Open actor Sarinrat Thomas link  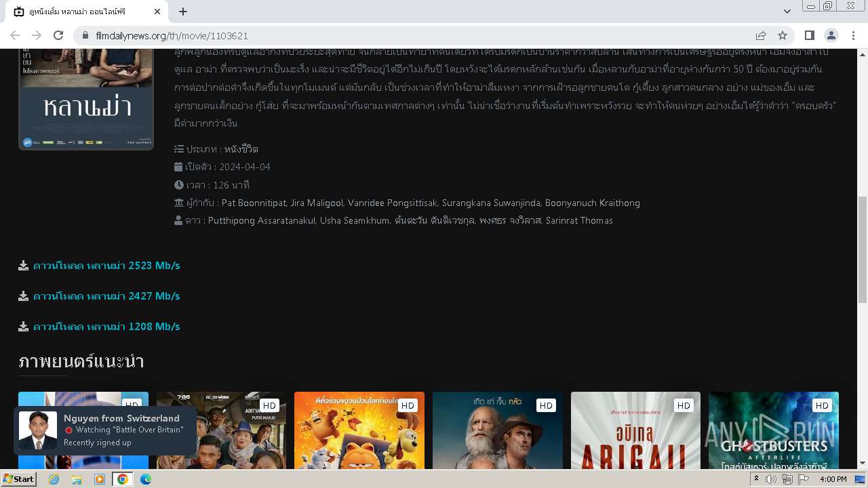578,220
